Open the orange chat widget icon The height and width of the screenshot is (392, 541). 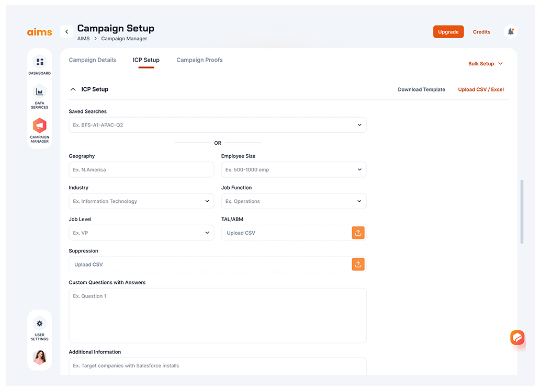pyautogui.click(x=517, y=338)
